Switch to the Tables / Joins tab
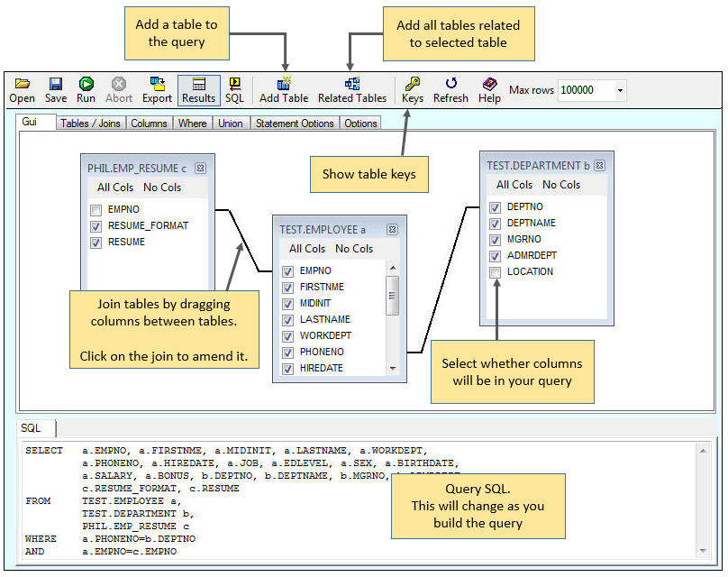The image size is (728, 577). [x=90, y=124]
